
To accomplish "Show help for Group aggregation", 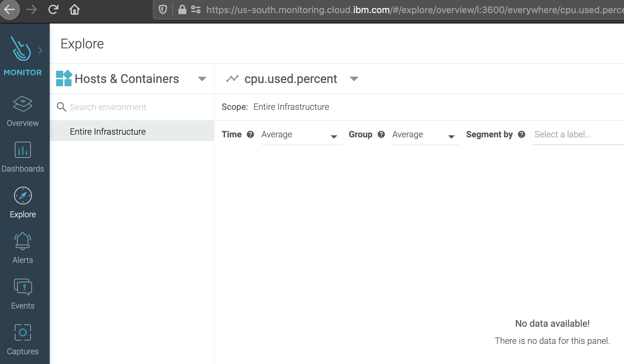I will tap(381, 134).
